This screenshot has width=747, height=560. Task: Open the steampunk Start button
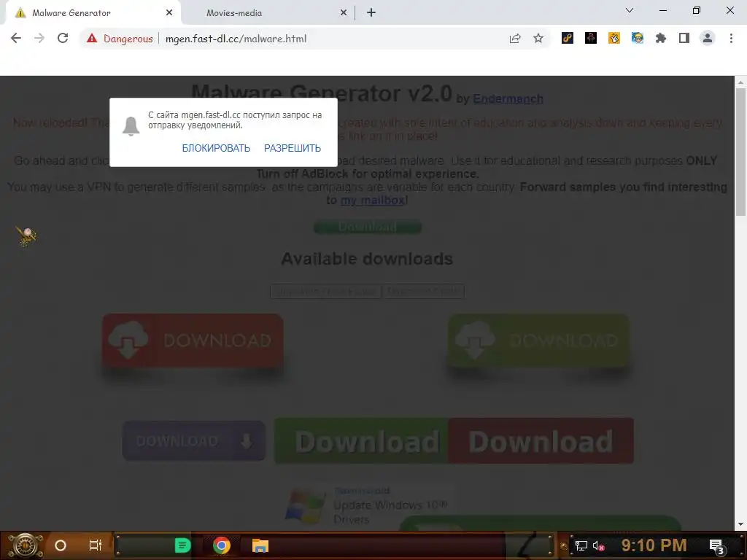(x=26, y=545)
